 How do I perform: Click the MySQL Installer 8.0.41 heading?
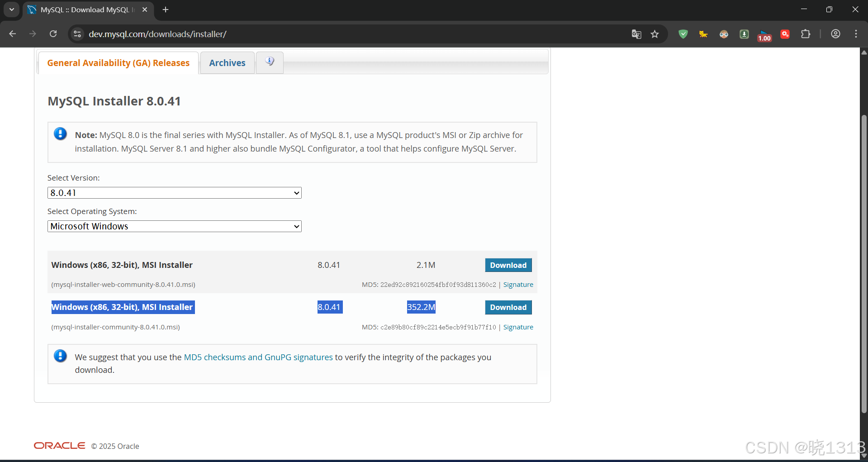(114, 101)
